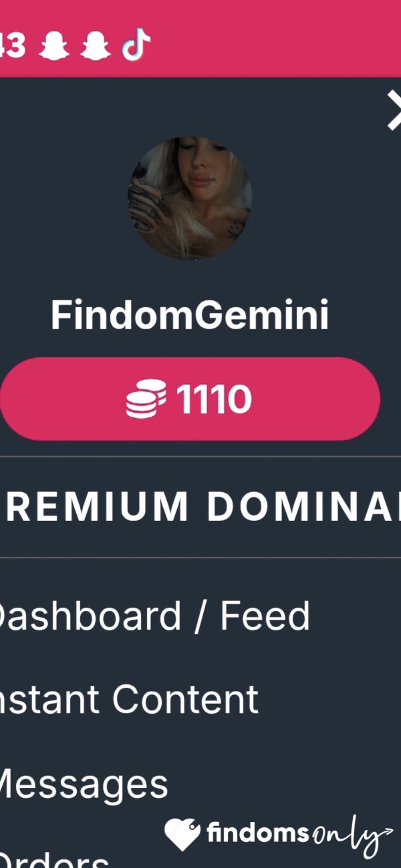Open the 1110 coin balance button
Screen dimensions: 401x868
point(190,399)
